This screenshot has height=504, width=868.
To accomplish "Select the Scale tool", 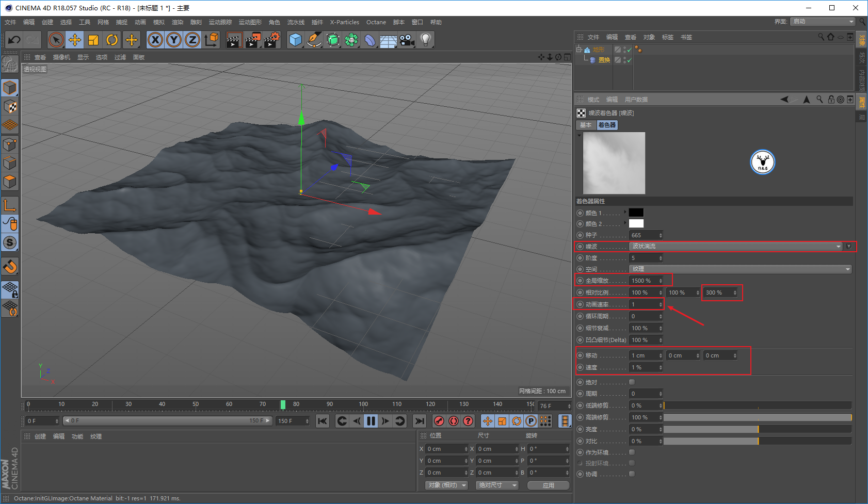I will pos(93,40).
